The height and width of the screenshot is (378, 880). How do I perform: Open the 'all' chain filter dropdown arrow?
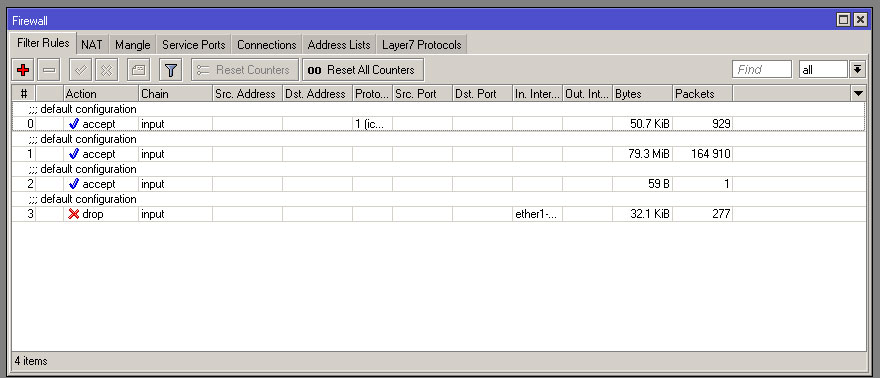tap(857, 70)
